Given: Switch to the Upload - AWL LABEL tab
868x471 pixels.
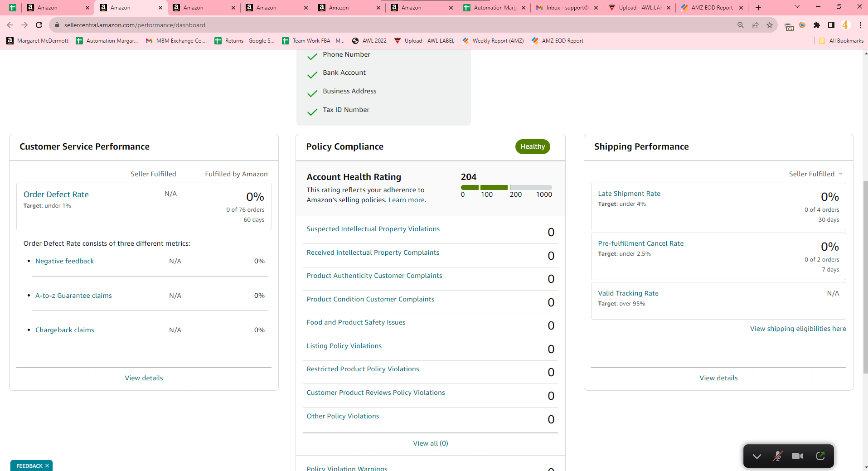Looking at the screenshot, I should (x=639, y=8).
